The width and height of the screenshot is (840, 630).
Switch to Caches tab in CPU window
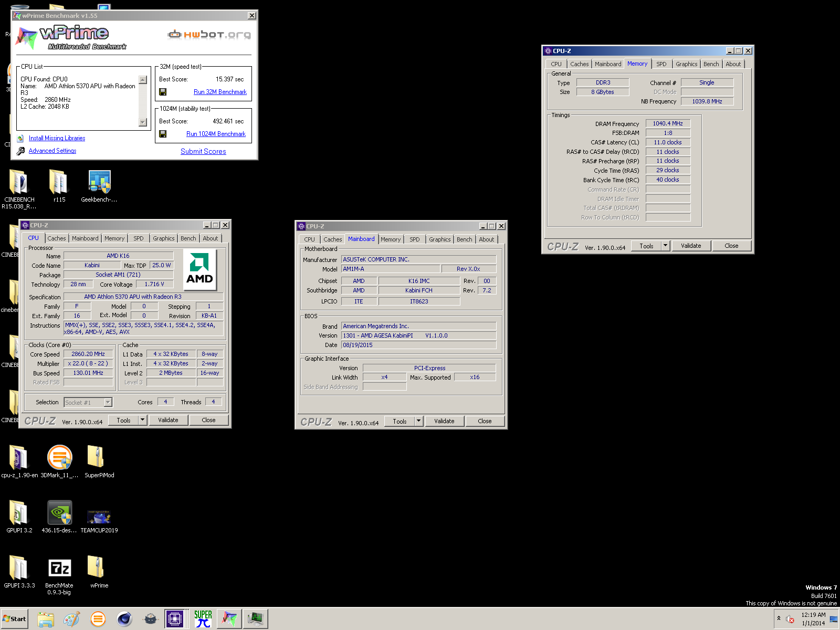click(x=57, y=238)
